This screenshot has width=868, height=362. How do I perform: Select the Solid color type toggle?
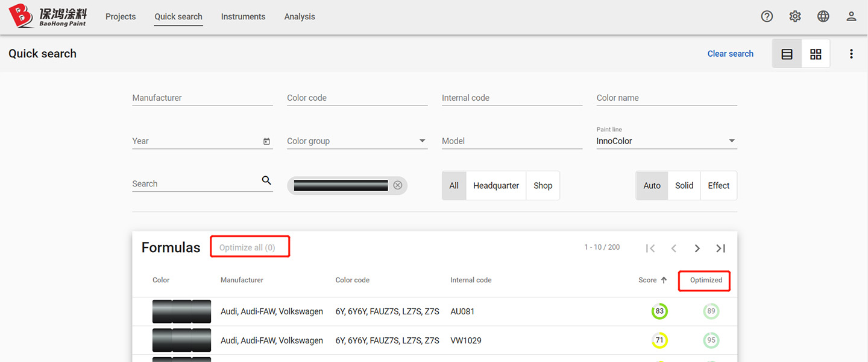click(x=684, y=185)
